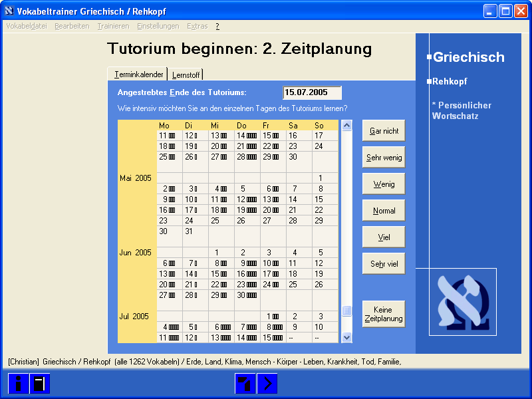This screenshot has width=532, height=399.
Task: Open the Bearbeiten menu
Action: coord(72,26)
